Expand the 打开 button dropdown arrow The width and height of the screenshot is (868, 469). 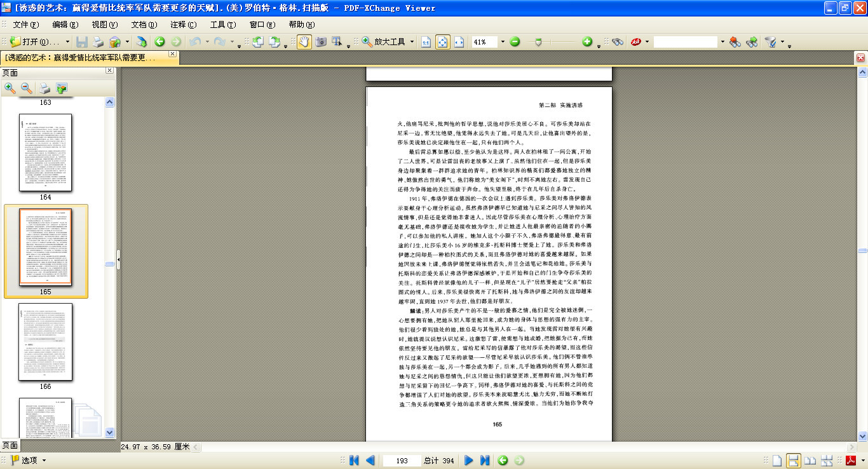[x=67, y=42]
